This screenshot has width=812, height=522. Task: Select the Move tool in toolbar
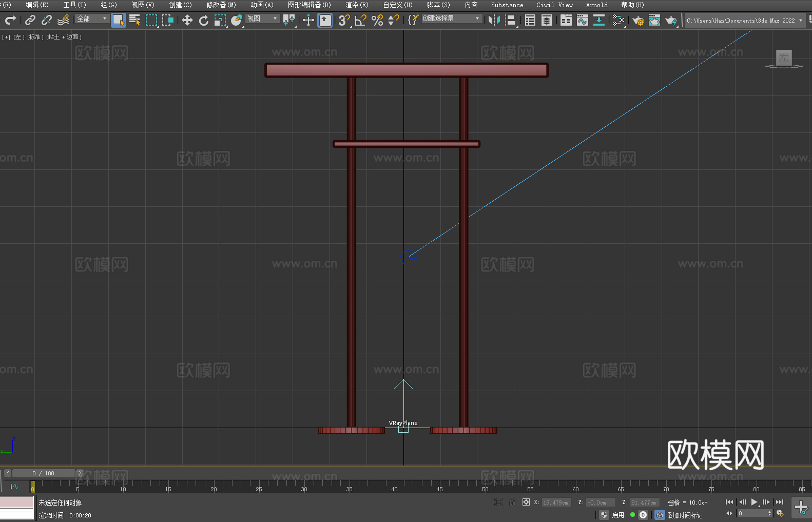[x=187, y=21]
